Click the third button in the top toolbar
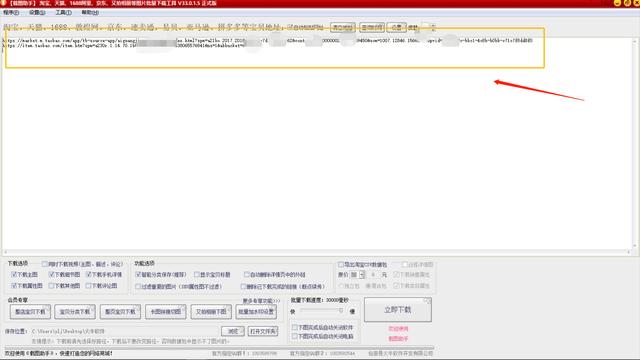 point(396,27)
